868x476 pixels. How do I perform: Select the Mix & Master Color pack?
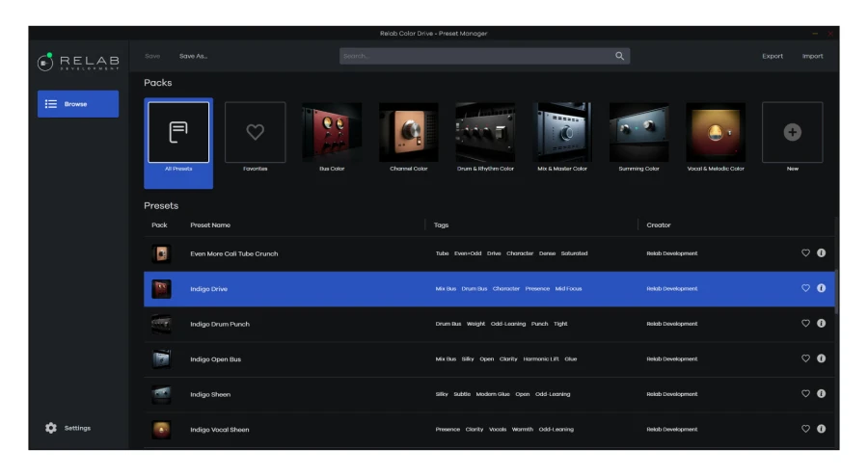(x=562, y=137)
